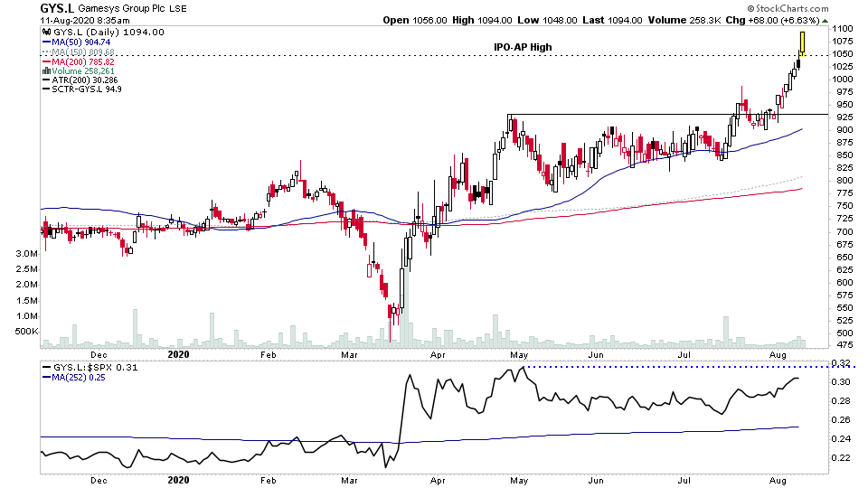Click the candlestick icon beside GYS.L (Daily)
The image size is (868, 488).
point(47,33)
